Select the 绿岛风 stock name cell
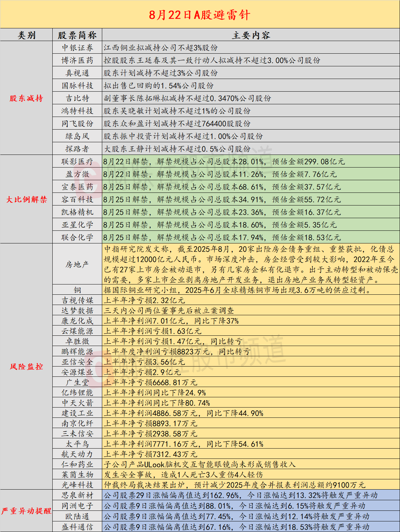 [77, 136]
